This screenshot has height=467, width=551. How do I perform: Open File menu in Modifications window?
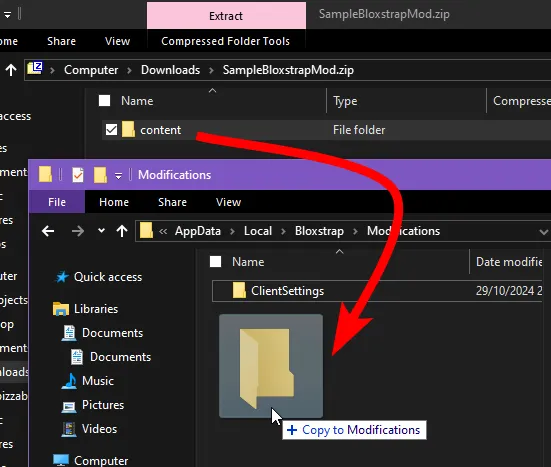click(57, 202)
